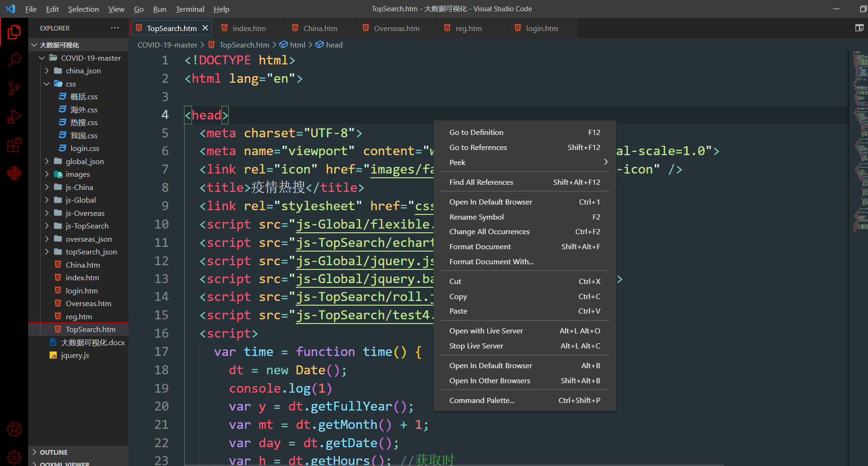Expand the global_json folder
The height and width of the screenshot is (466, 868).
pos(47,161)
